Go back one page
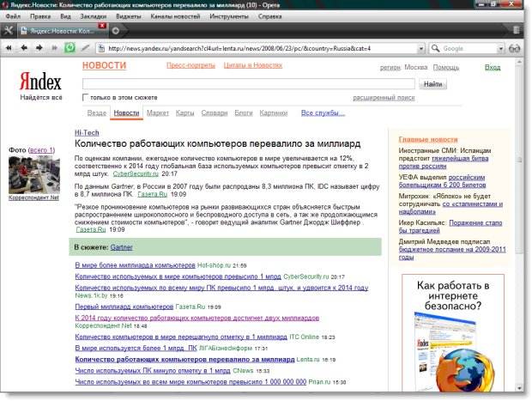Screen dimensions: 532x401 pos(24,48)
